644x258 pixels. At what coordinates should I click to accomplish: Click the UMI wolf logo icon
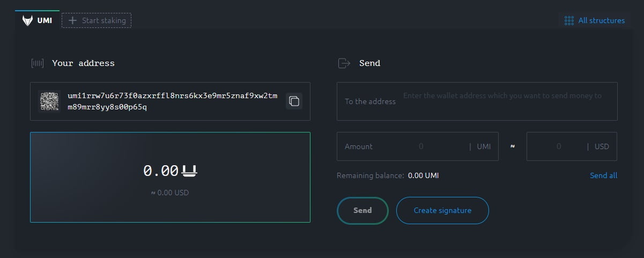[27, 21]
